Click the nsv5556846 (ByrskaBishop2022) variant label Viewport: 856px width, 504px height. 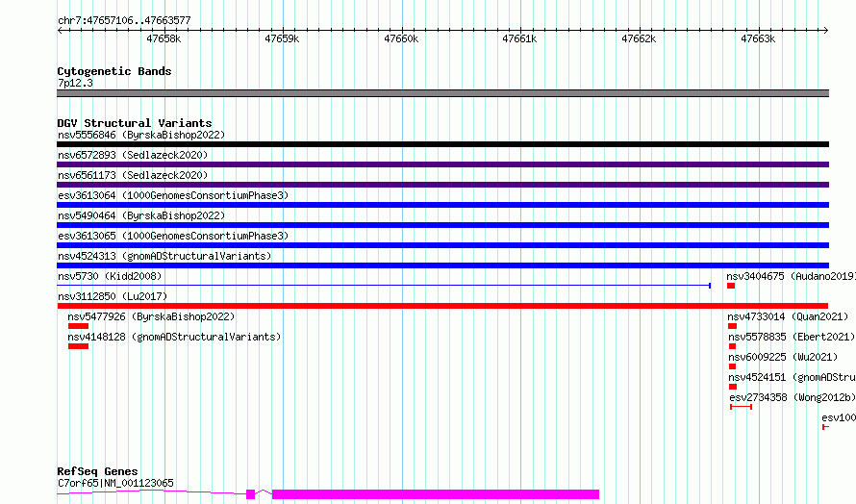click(141, 135)
